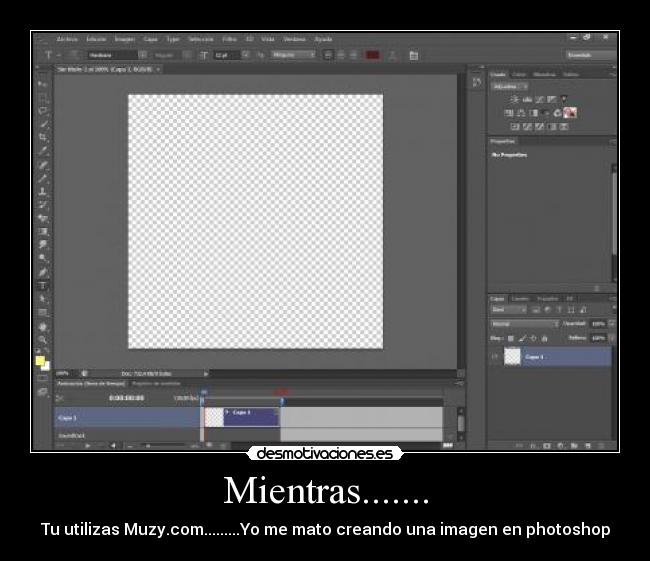The width and height of the screenshot is (650, 561).
Task: Add a Curves adjustment
Action: coord(539,99)
